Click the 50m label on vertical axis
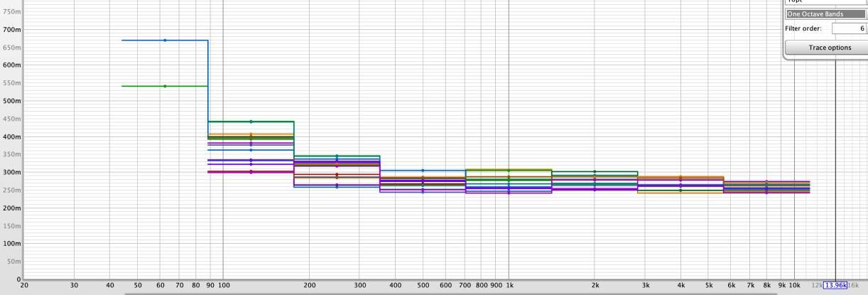The height and width of the screenshot is (295, 868). [14, 261]
